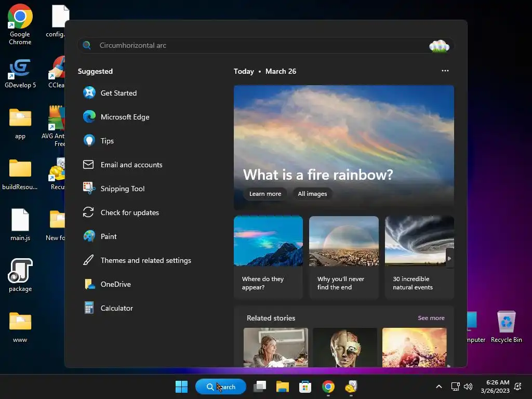
Task: Open 'Where do they appear?' card
Action: [x=268, y=257]
